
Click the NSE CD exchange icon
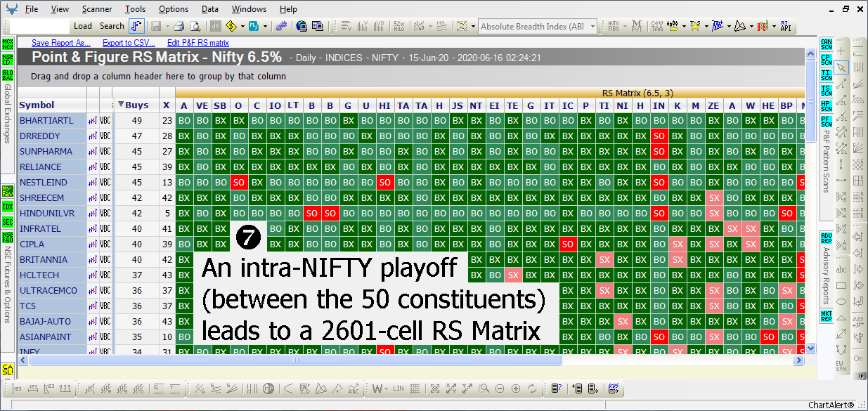point(8,59)
